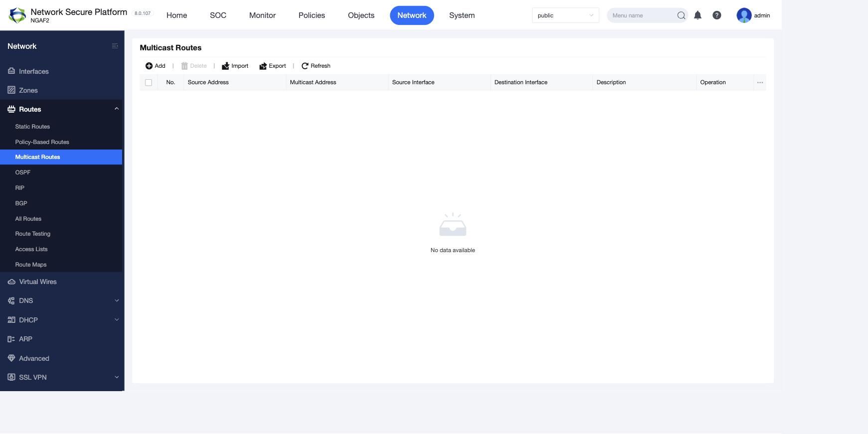Open the Policies tab
The width and height of the screenshot is (868, 434).
(312, 15)
